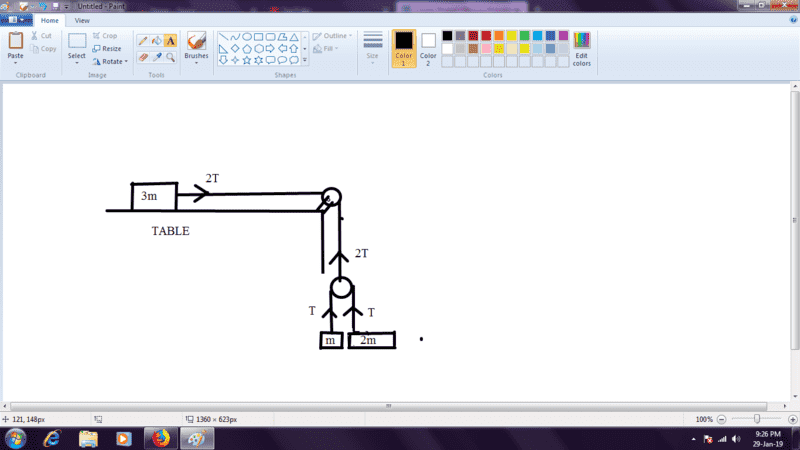Switch to the View ribbon tab
Screen dimensions: 800x450
pos(81,20)
